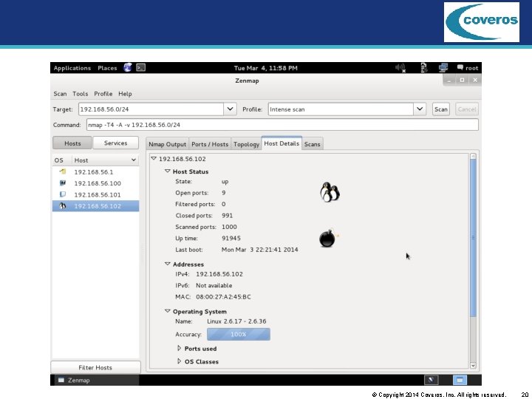Viewport: 532px width, 399px height.
Task: Click the penguin icon beside 192.168.56.102
Action: coord(62,206)
